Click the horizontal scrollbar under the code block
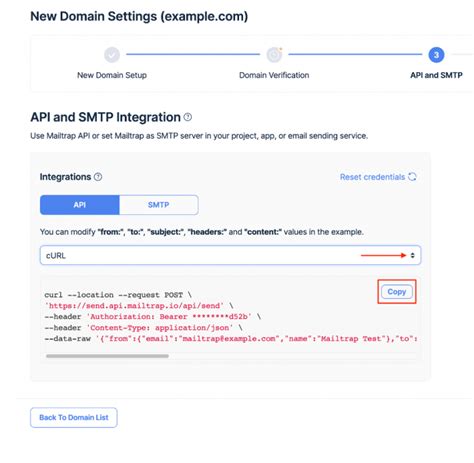The height and width of the screenshot is (463, 474). tap(107, 356)
